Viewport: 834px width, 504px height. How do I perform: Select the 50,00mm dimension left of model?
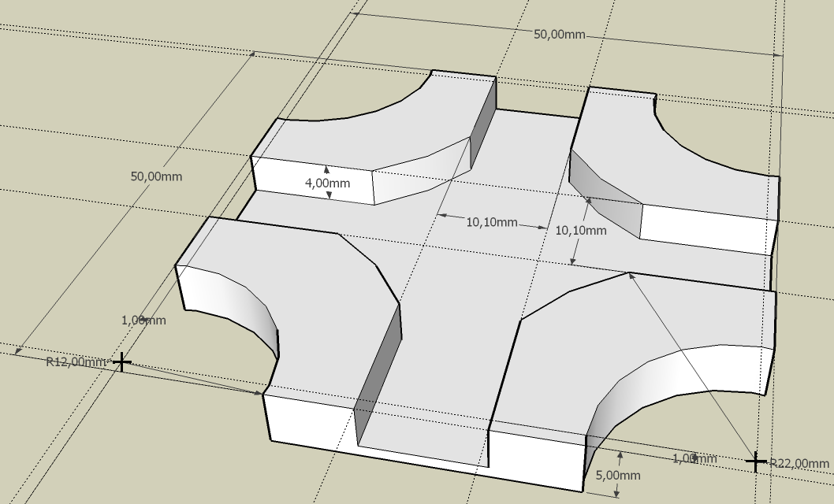(155, 176)
